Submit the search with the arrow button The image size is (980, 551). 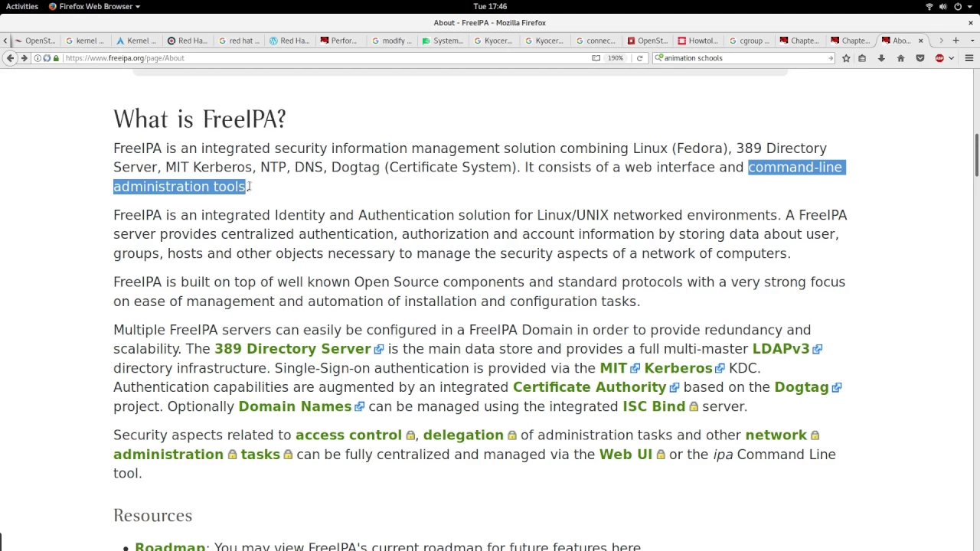(831, 58)
